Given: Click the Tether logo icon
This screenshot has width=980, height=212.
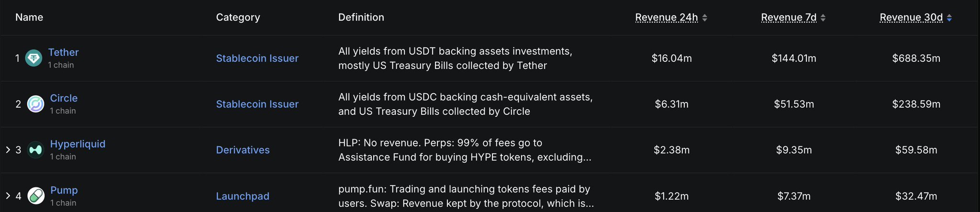Looking at the screenshot, I should point(33,58).
